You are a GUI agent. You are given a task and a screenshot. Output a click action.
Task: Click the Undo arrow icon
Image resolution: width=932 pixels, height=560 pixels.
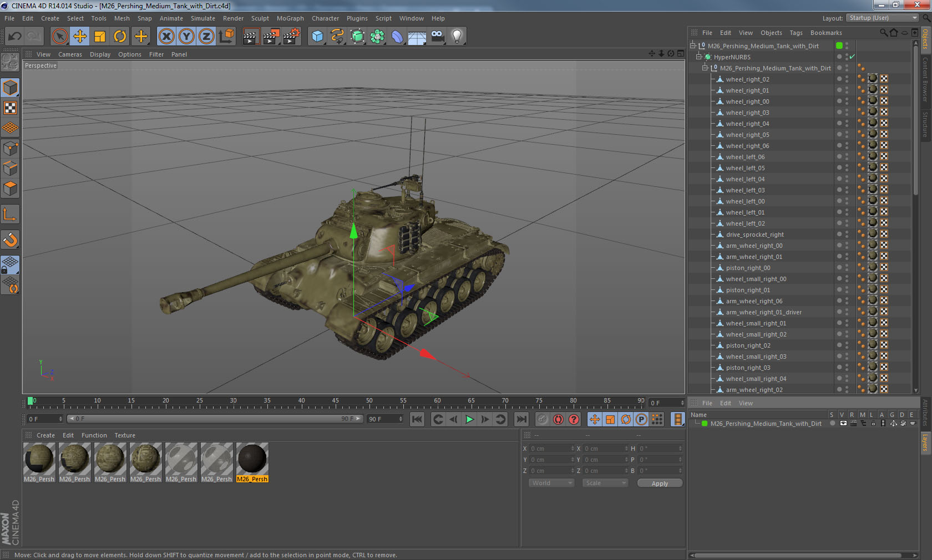coord(15,37)
